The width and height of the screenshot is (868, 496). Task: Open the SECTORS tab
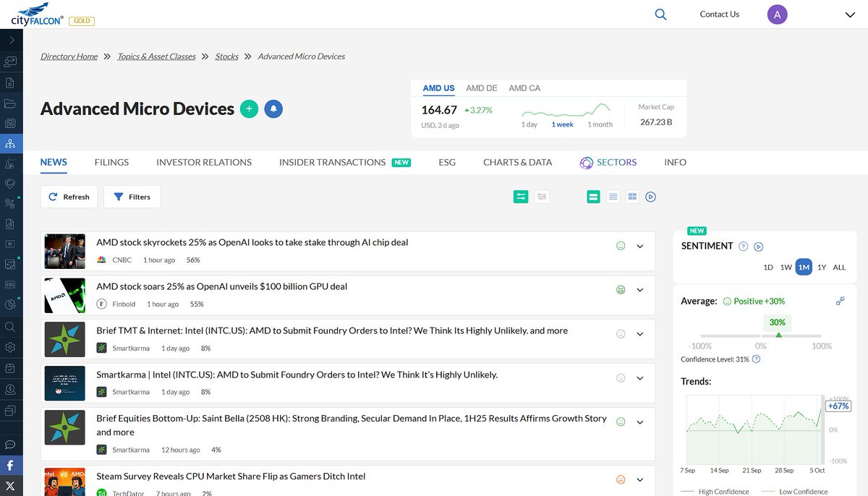pyautogui.click(x=608, y=163)
